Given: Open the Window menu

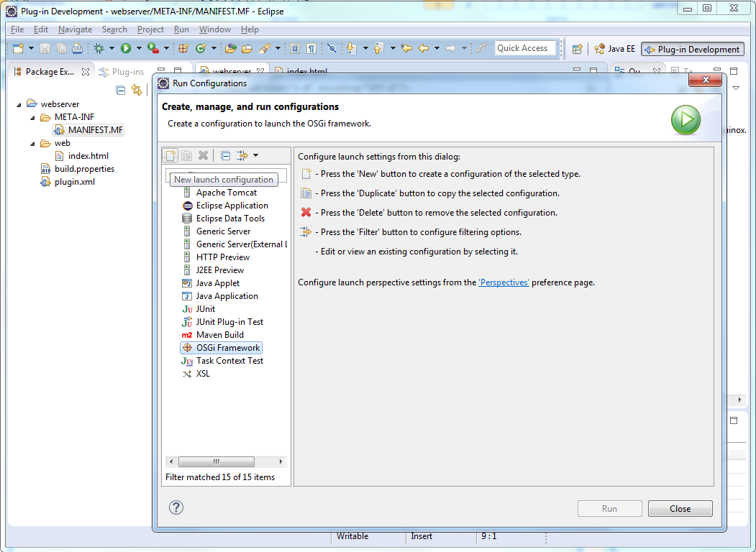Looking at the screenshot, I should pos(214,29).
